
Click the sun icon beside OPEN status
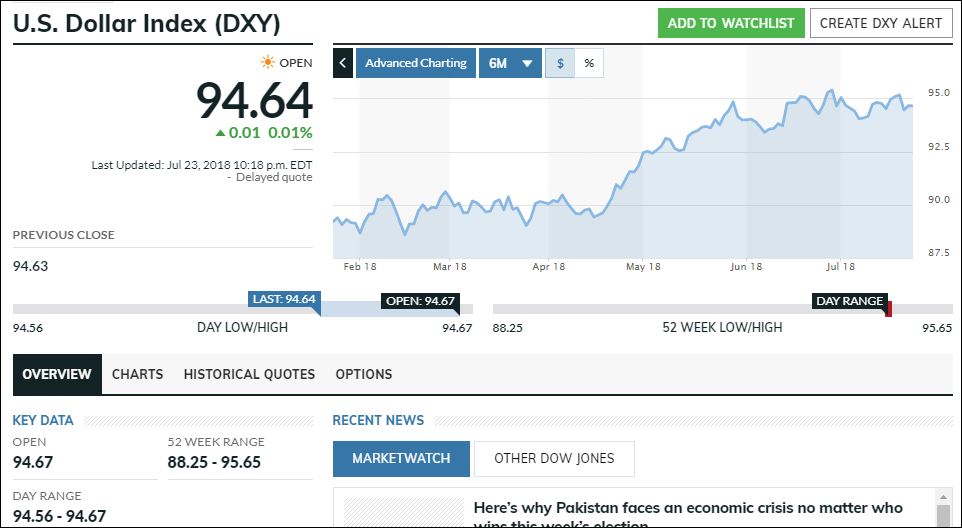point(268,62)
